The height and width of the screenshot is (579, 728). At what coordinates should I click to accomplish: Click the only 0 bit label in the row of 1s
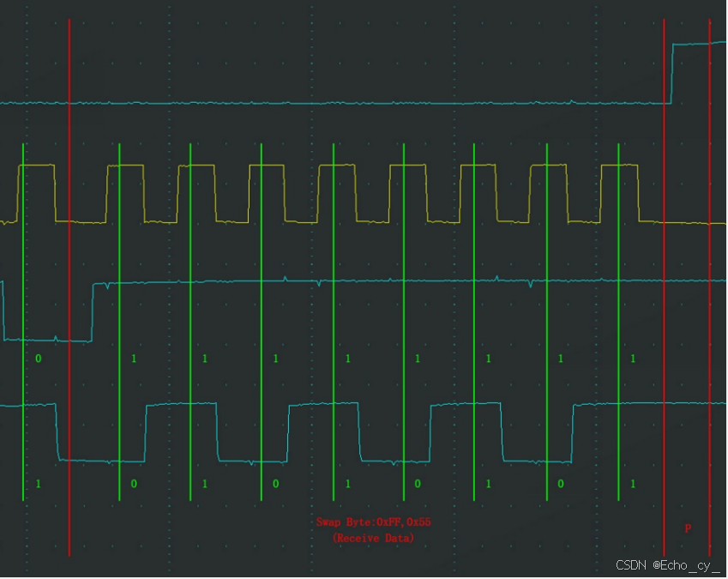(39, 359)
